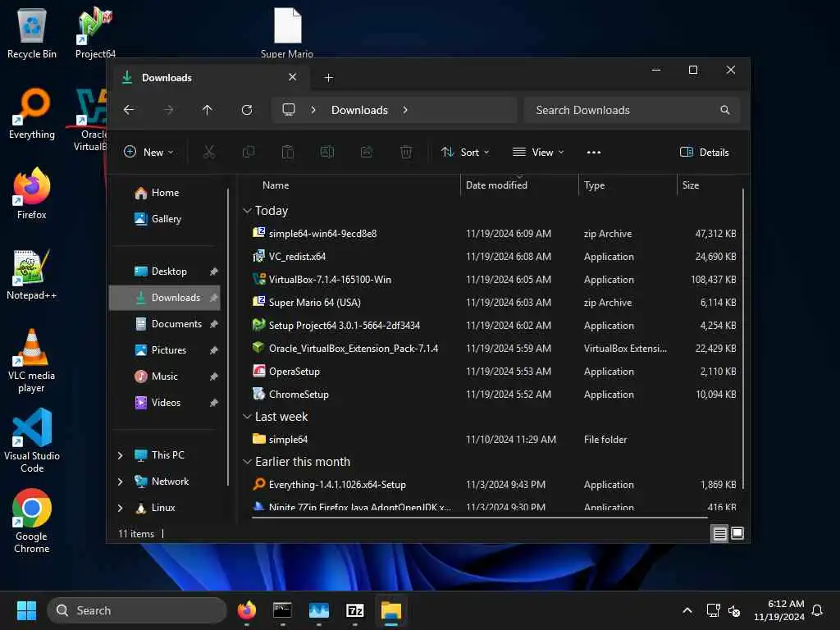Open Desktop in the navigation pane
This screenshot has width=840, height=630.
[165, 272]
